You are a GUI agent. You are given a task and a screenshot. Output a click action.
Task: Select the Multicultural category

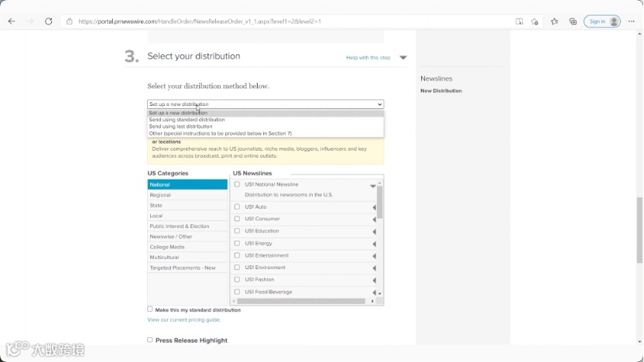(x=187, y=258)
